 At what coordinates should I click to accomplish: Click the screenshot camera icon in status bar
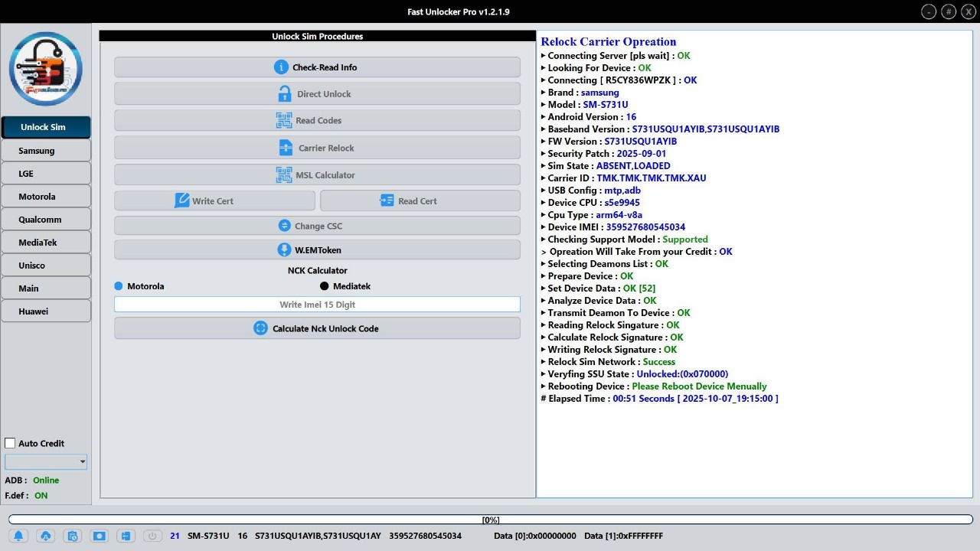coord(99,536)
